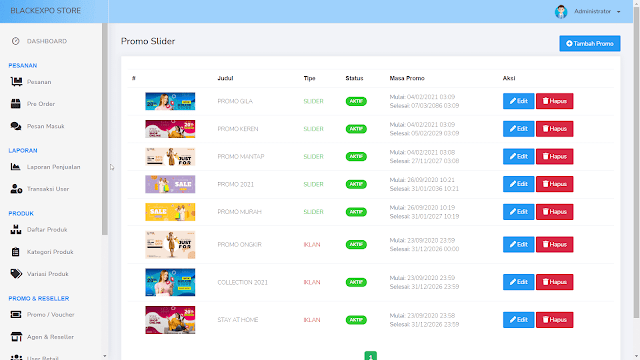Click AKTIF status badge for STAY AT HOME
This screenshot has height=360, width=640.
(x=356, y=320)
